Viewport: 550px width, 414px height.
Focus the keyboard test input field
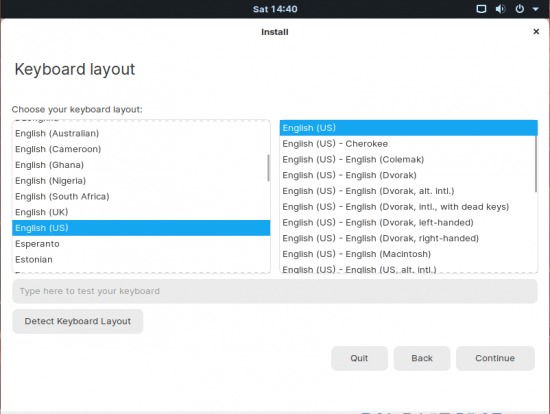(275, 291)
